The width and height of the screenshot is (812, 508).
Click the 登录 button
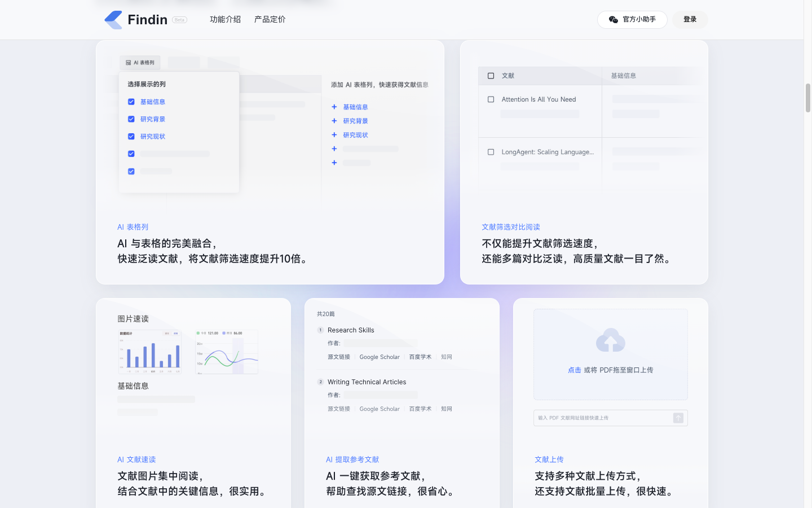point(690,19)
